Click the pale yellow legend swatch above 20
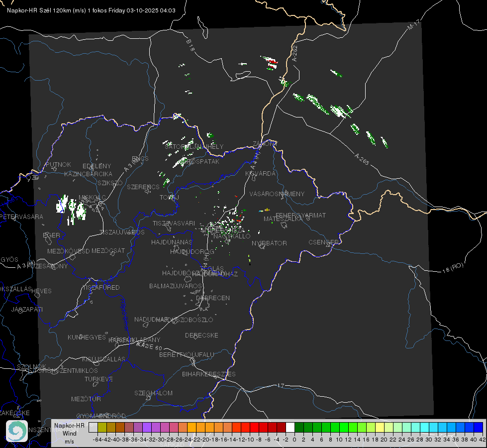Screen dimensions: 487x448 click(380, 427)
